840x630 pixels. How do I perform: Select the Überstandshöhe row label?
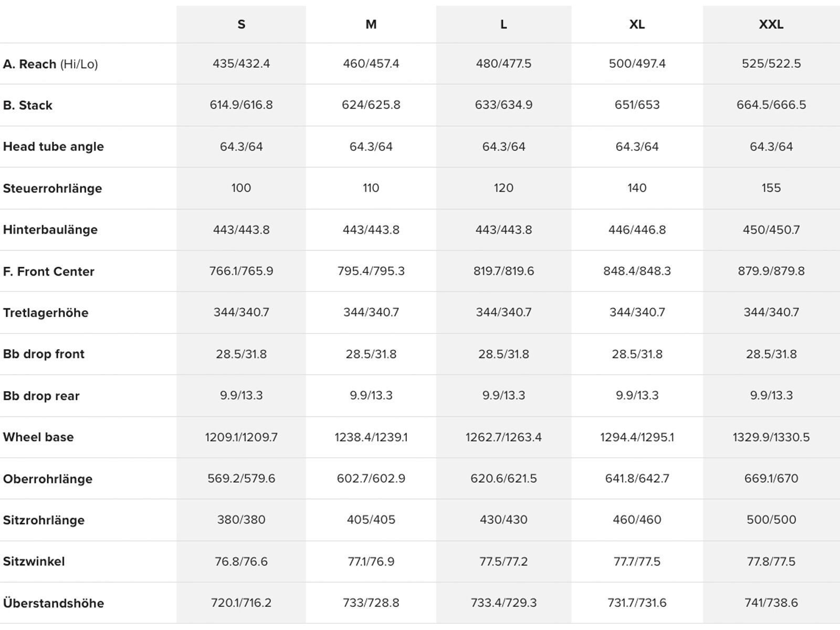(54, 603)
